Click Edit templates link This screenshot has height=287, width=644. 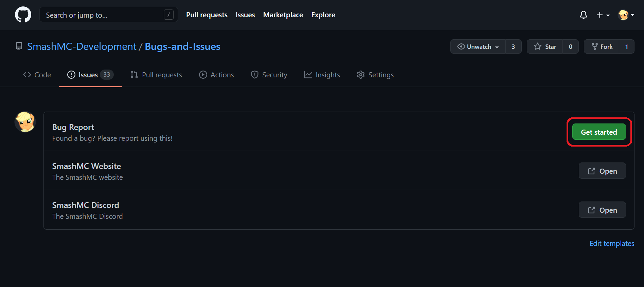point(612,244)
